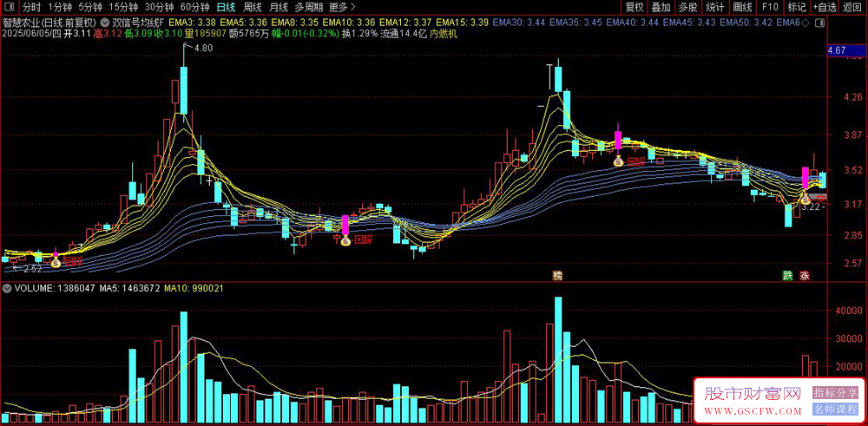
Task: Click the 40000 volume axis label
Action: (851, 311)
